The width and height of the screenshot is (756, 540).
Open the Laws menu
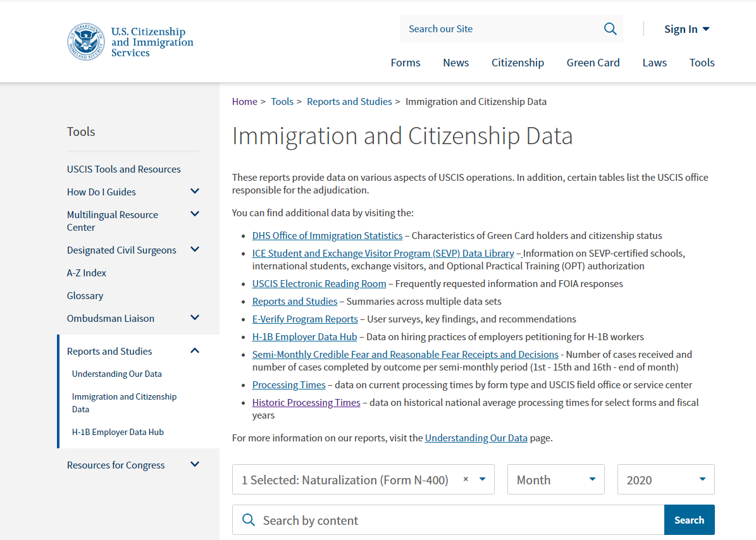tap(654, 63)
